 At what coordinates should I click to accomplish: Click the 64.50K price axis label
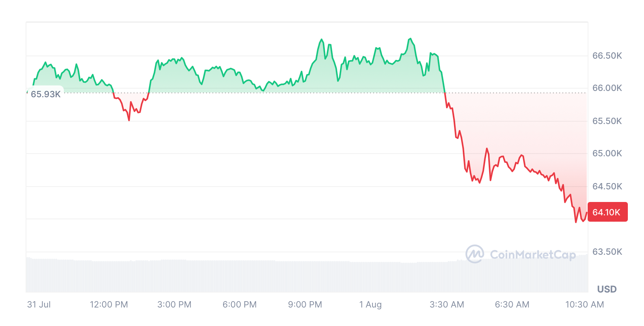click(x=607, y=186)
